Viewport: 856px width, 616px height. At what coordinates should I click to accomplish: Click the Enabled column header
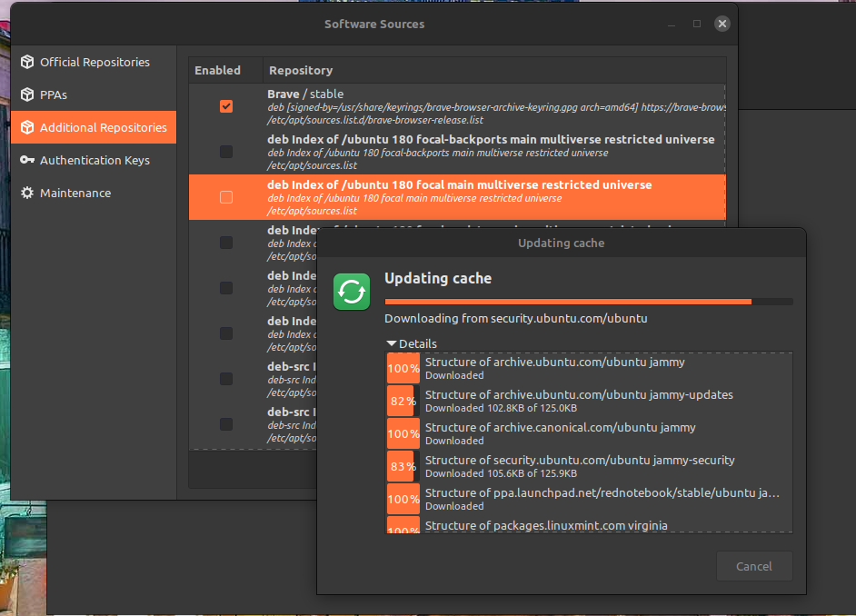coord(225,70)
